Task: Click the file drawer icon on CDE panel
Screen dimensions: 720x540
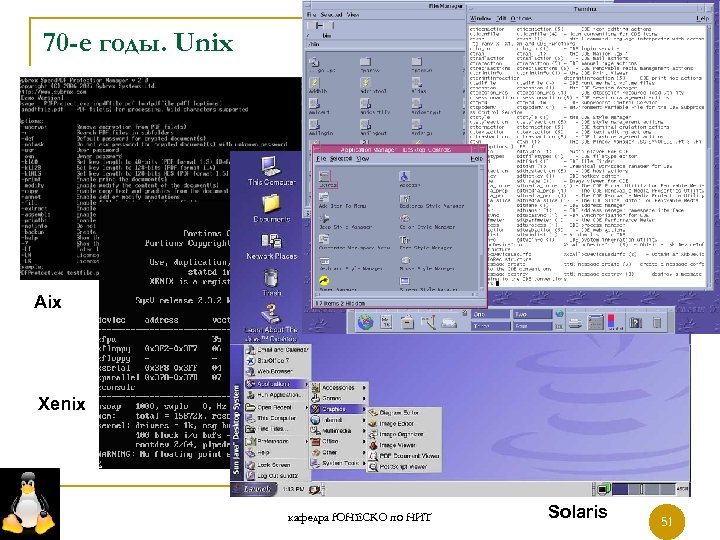Action: point(407,322)
